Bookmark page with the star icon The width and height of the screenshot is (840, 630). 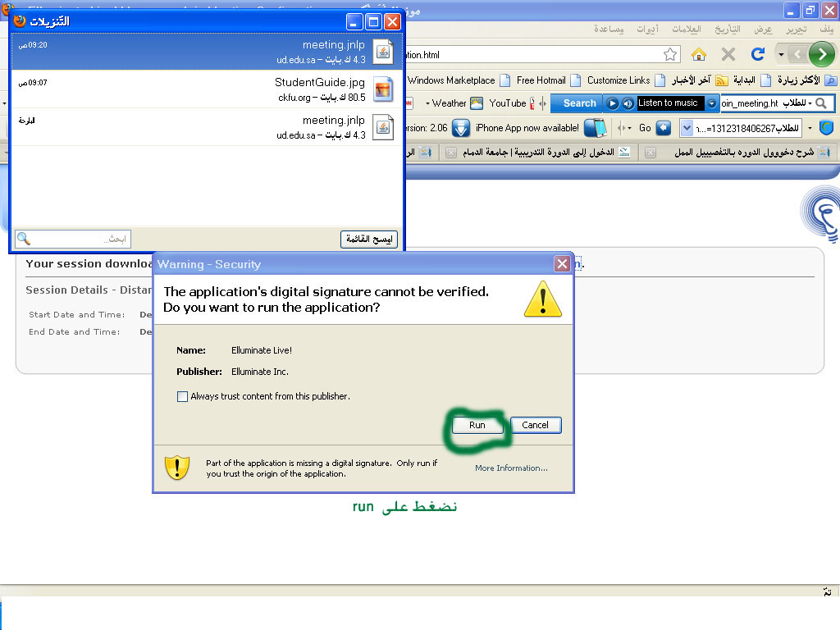[670, 54]
